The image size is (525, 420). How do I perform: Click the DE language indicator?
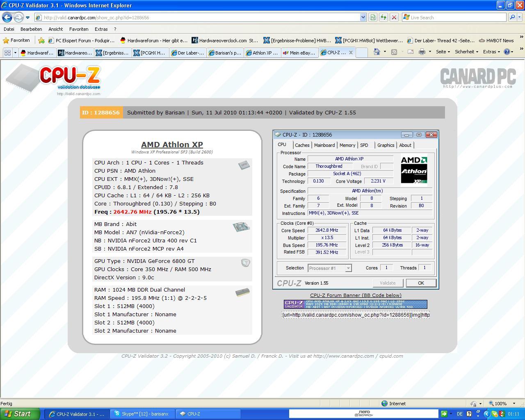tap(459, 414)
